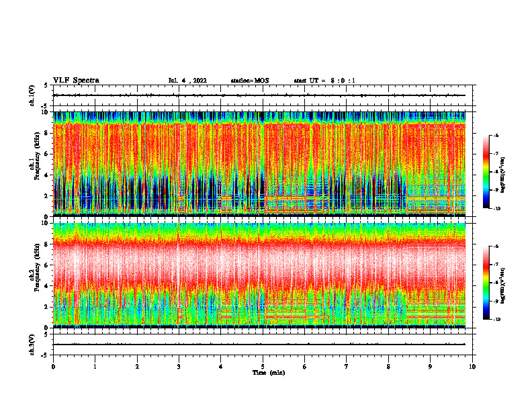The image size is (532, 411).
Task: Click the "ch.1(V)" waveform axis label
Action: click(x=32, y=95)
